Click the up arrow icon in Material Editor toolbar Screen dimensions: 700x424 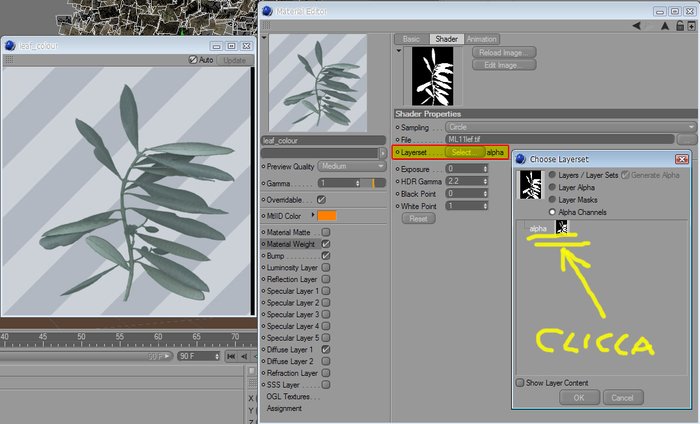665,26
